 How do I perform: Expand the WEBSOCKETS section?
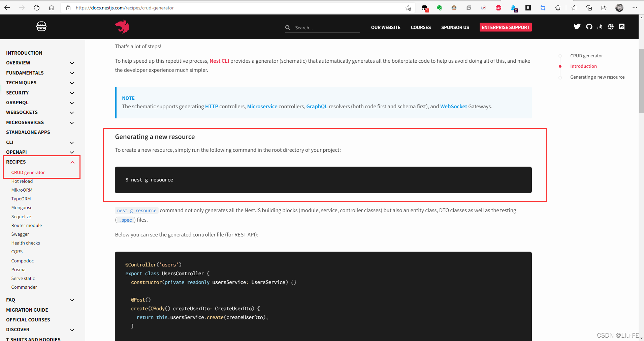click(x=72, y=113)
